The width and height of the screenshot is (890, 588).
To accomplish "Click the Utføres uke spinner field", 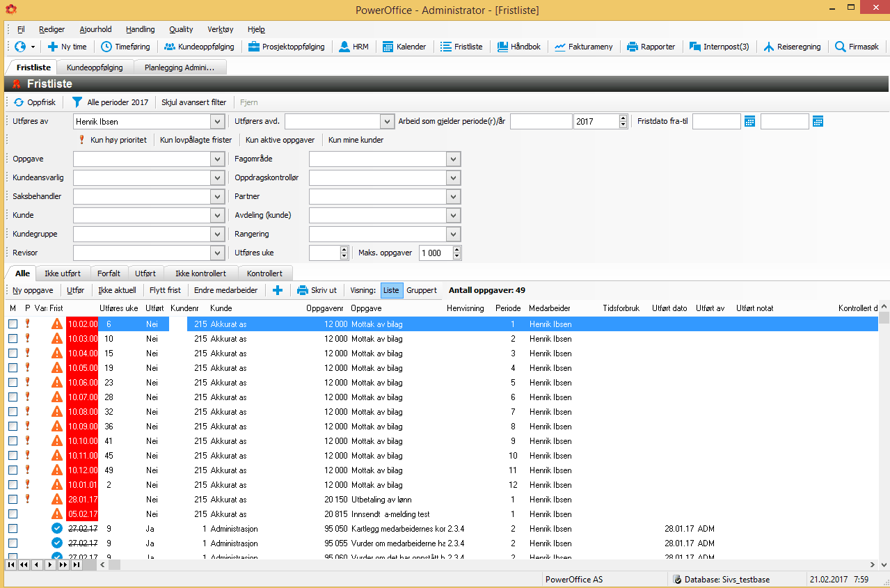I will (324, 253).
